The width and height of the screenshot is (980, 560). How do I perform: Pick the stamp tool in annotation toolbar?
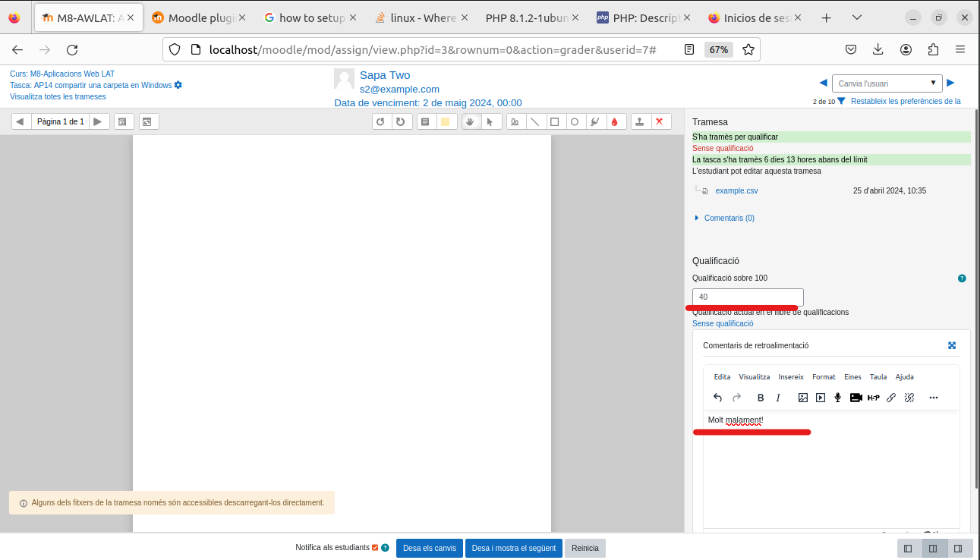tap(641, 121)
